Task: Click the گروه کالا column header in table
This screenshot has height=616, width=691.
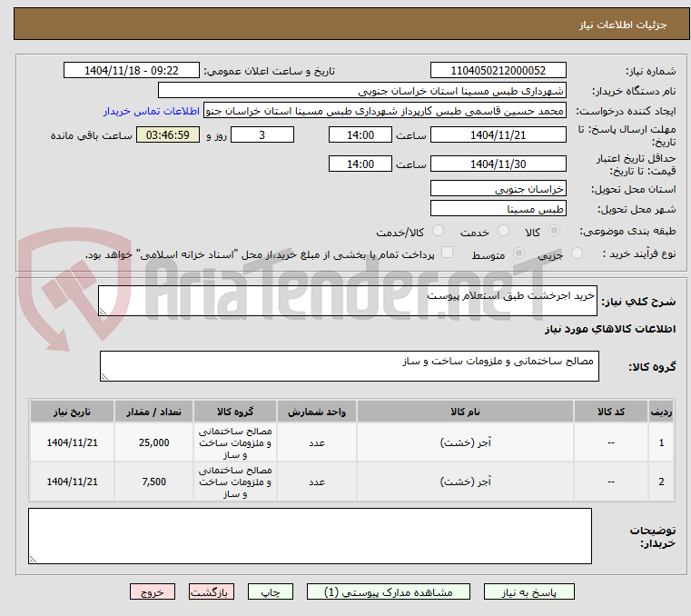Action: (235, 412)
